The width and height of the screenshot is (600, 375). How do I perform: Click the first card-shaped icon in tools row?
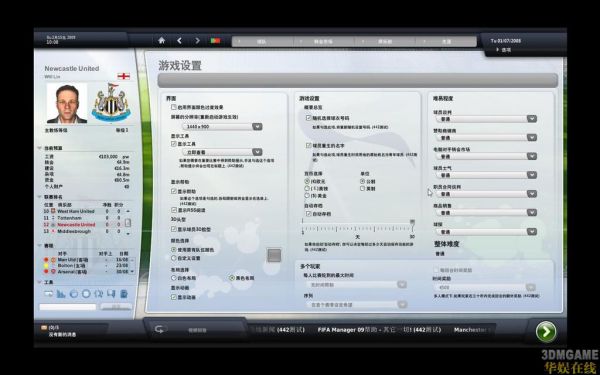(49, 293)
